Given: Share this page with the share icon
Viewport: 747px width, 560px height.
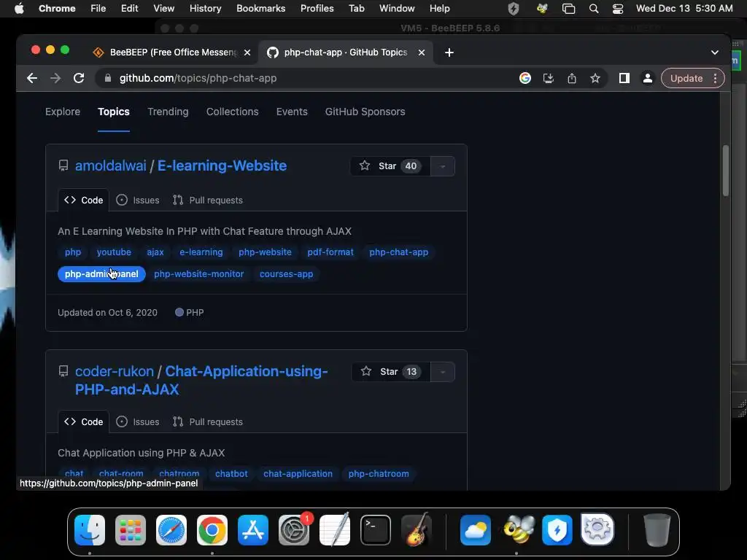Looking at the screenshot, I should click(x=572, y=78).
